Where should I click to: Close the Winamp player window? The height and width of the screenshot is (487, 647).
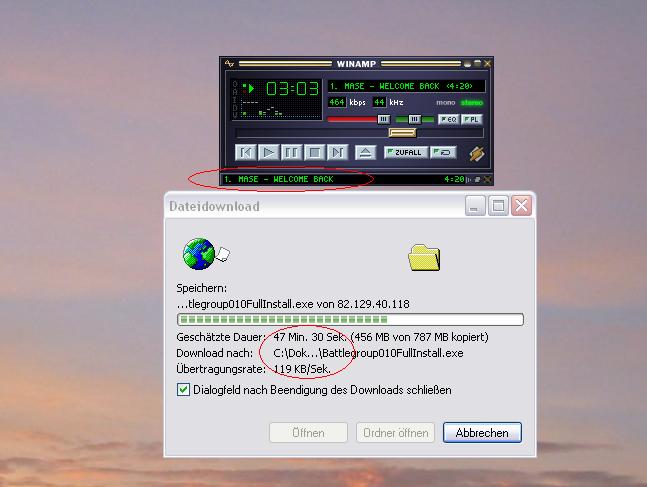click(487, 64)
